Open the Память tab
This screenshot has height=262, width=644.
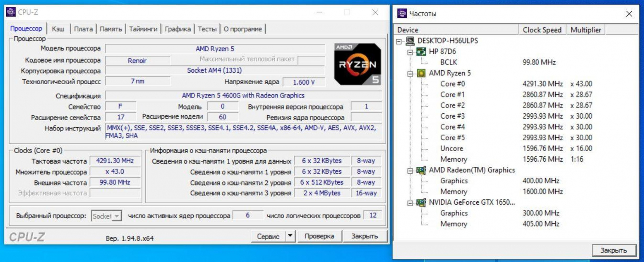[111, 29]
